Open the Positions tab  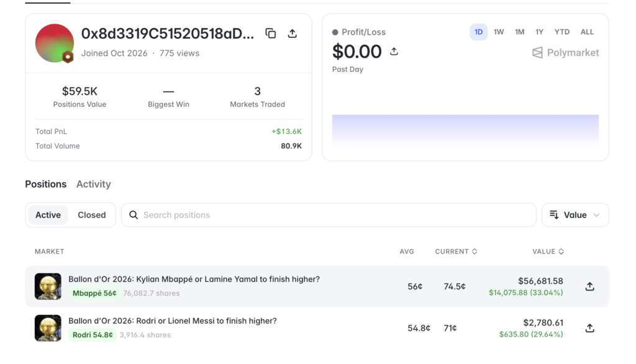(46, 184)
